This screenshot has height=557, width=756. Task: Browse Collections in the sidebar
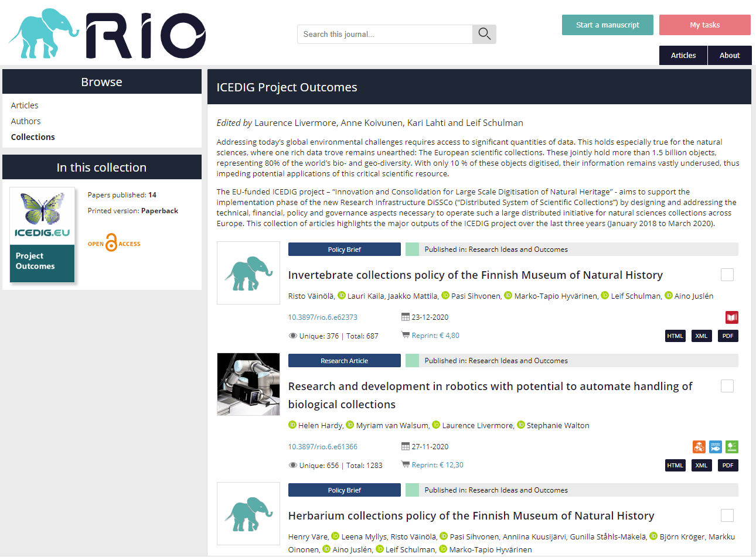click(x=33, y=137)
